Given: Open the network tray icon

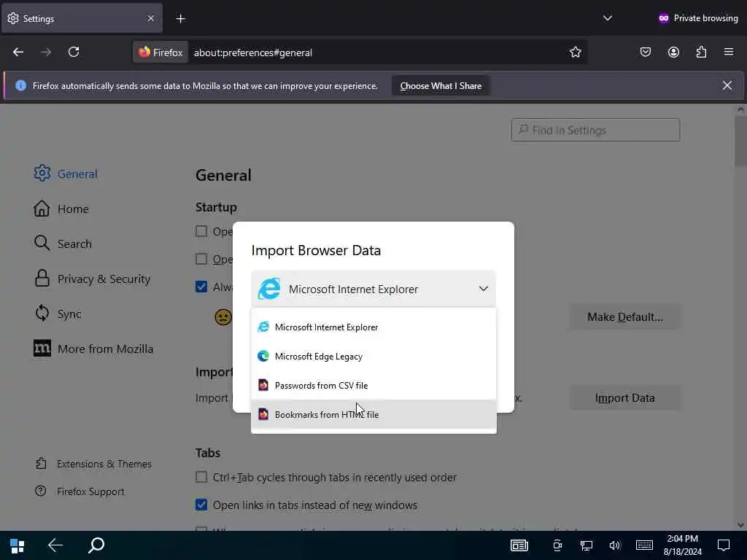Looking at the screenshot, I should tap(586, 545).
